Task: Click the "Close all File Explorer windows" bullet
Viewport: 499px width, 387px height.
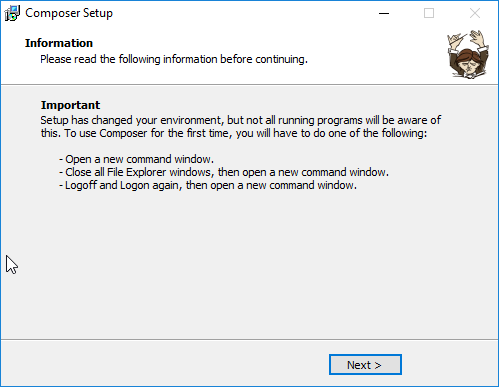Action: 224,172
